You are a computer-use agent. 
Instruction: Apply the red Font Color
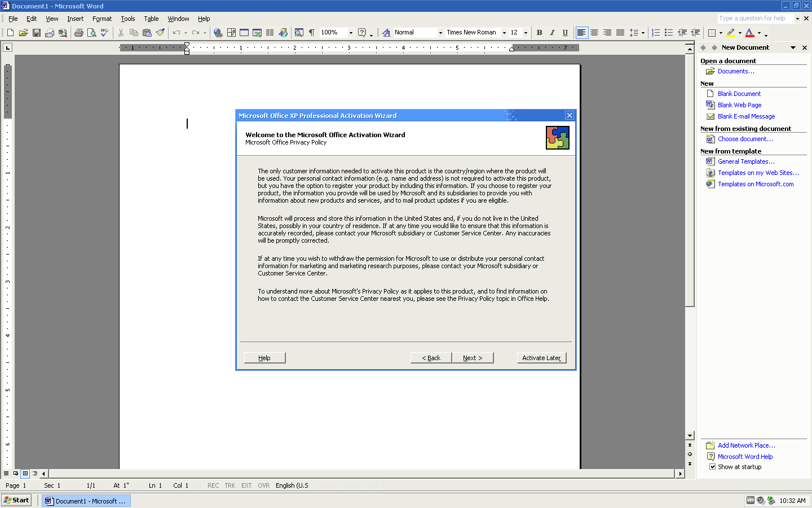(749, 33)
